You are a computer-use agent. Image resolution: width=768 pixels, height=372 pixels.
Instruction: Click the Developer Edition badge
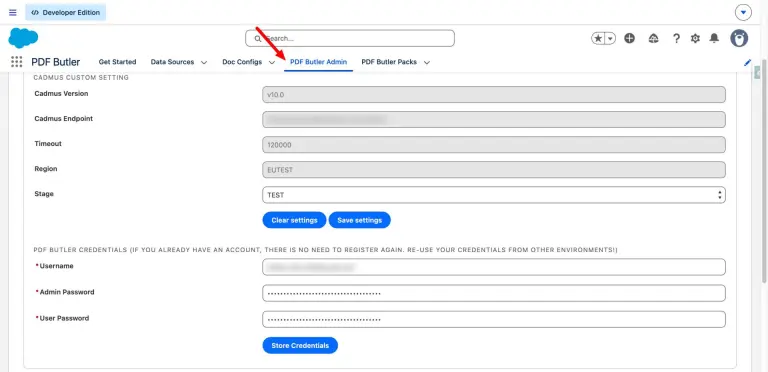pos(66,12)
